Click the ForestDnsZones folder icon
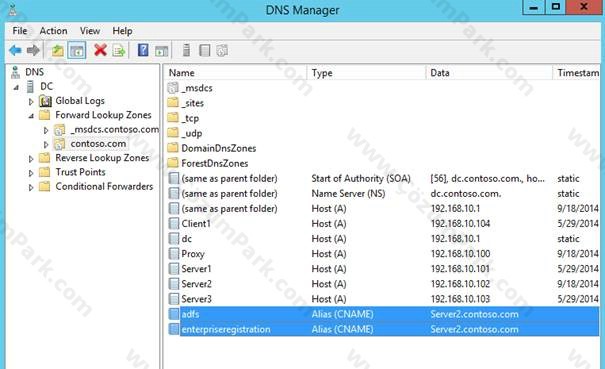The image size is (605, 369). point(173,163)
